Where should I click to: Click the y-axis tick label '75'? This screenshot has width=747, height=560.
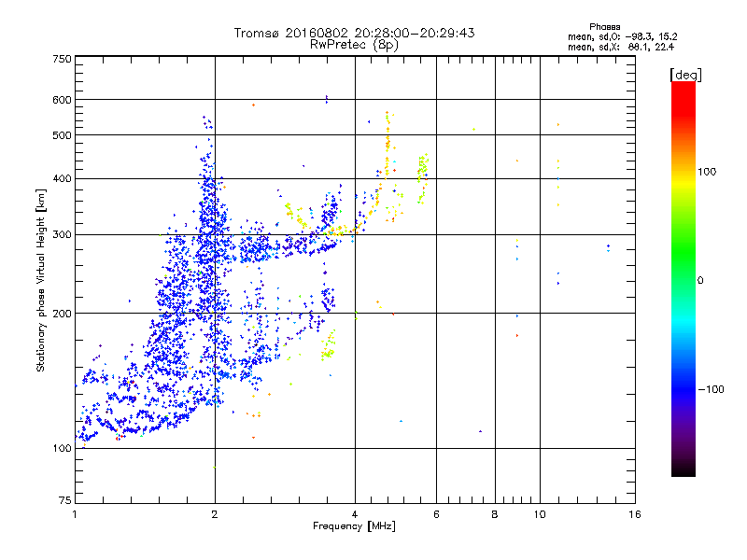pos(65,500)
